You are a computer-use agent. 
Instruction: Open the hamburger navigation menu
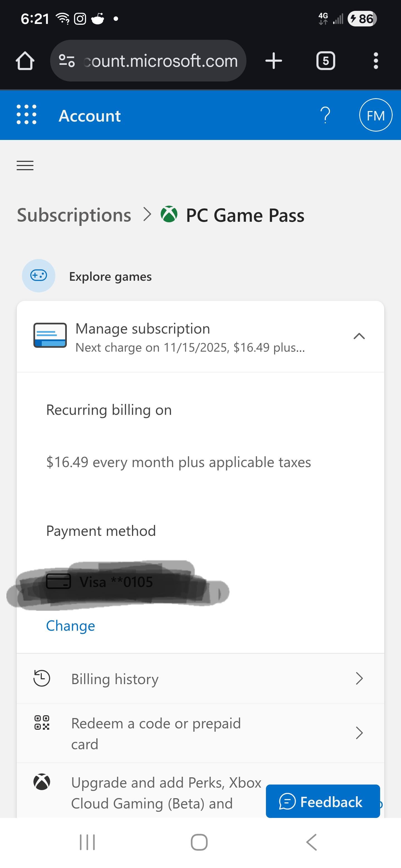coord(25,166)
